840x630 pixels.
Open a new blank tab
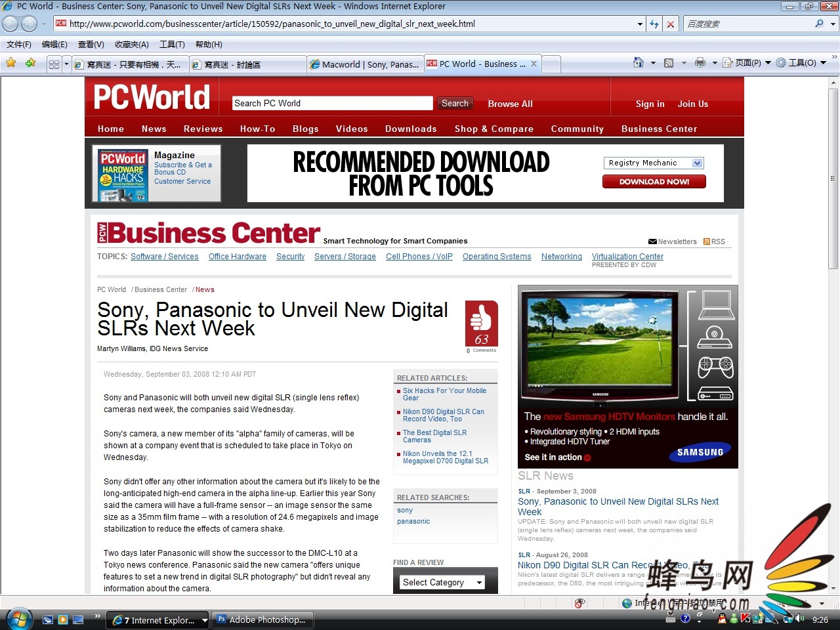[x=552, y=64]
